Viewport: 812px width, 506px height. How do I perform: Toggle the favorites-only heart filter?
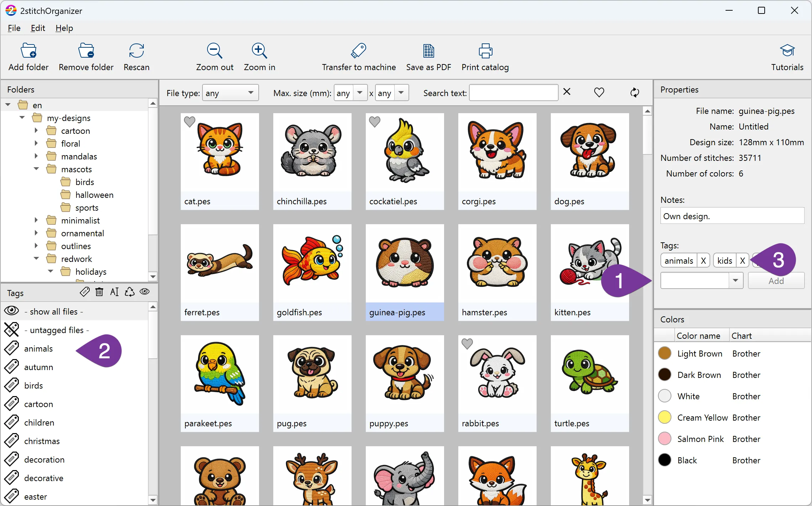pos(599,93)
